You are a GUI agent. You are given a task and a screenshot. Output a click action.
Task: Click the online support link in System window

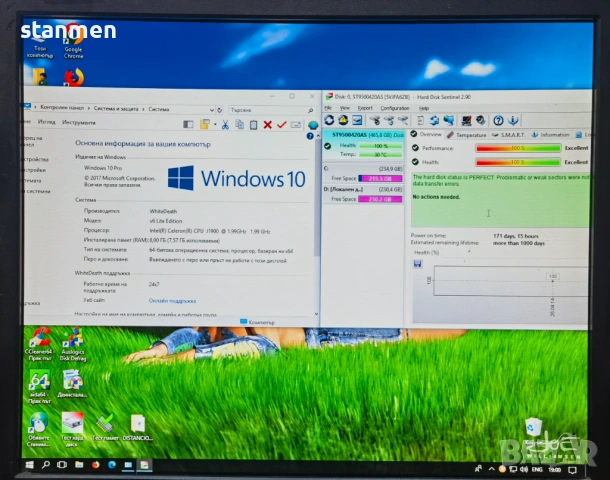pos(172,299)
